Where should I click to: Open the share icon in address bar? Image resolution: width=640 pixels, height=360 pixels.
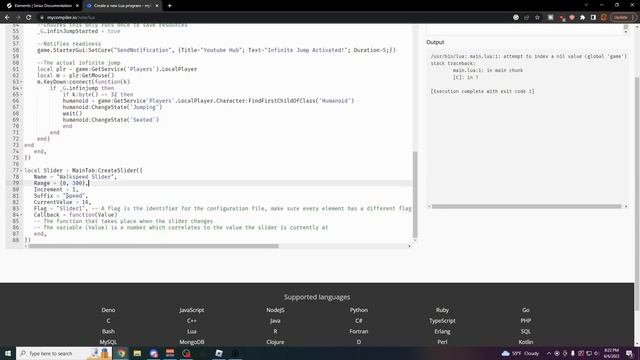click(527, 18)
